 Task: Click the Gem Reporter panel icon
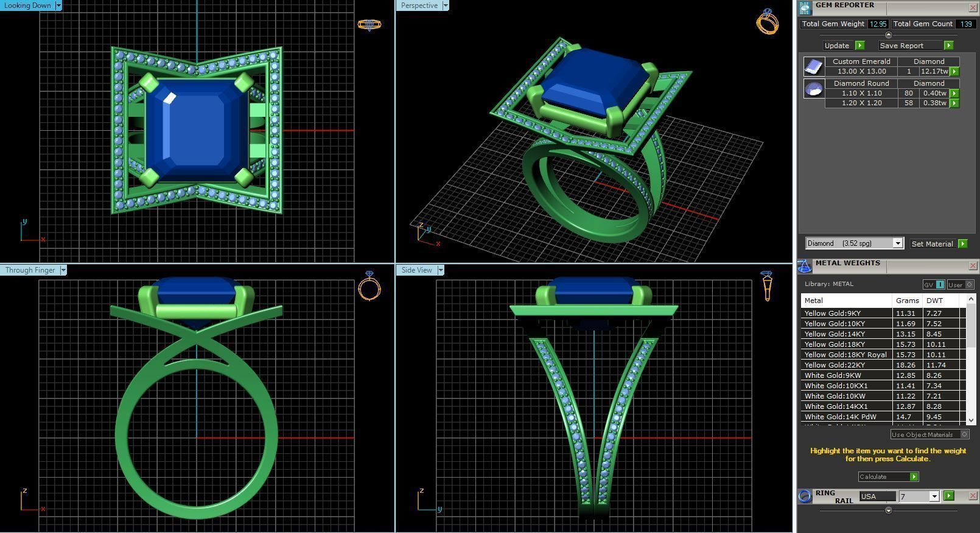805,8
